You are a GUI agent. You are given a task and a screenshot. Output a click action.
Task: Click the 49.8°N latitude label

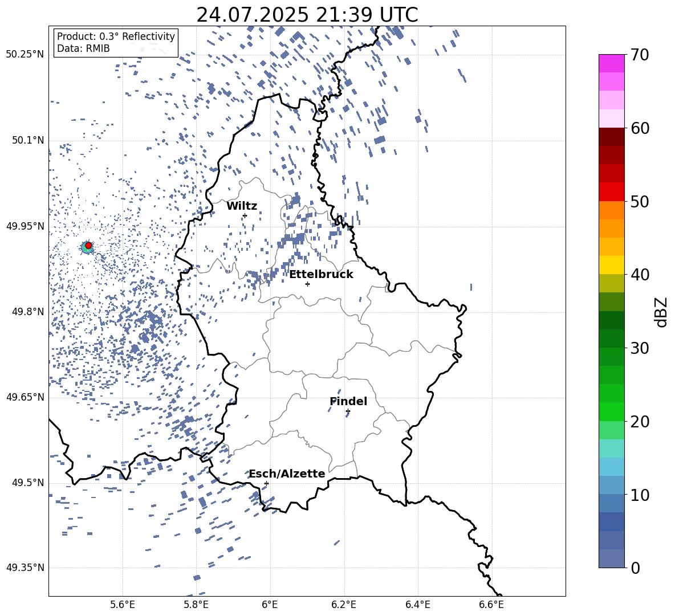coord(28,312)
